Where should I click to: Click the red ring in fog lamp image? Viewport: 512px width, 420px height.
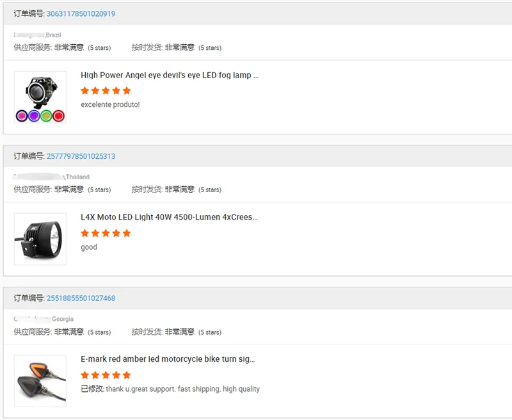point(58,116)
